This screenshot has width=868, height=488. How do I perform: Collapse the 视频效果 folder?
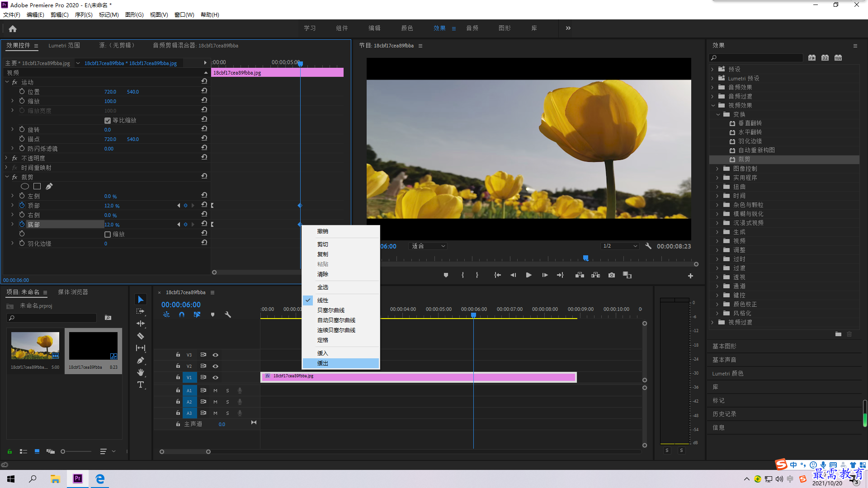(712, 105)
